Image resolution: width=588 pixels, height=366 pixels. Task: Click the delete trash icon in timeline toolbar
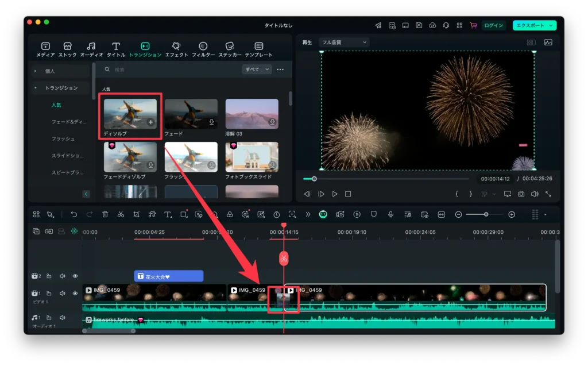(105, 214)
